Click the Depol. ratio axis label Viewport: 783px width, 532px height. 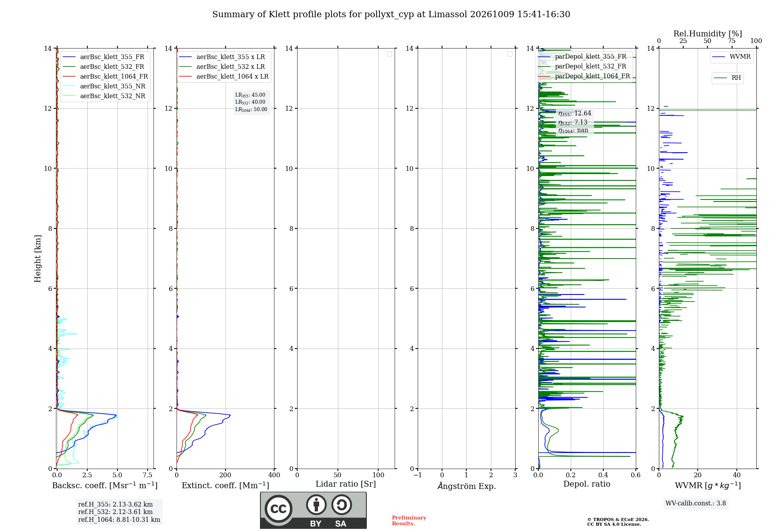587,484
